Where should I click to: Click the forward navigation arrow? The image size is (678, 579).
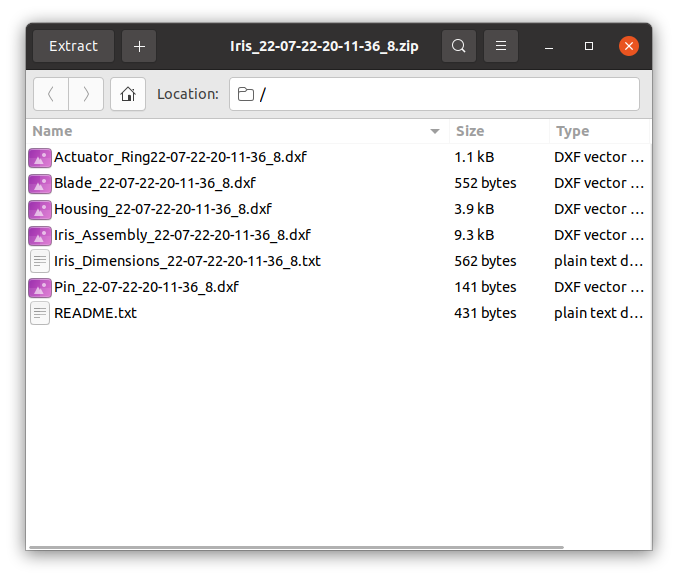(86, 94)
